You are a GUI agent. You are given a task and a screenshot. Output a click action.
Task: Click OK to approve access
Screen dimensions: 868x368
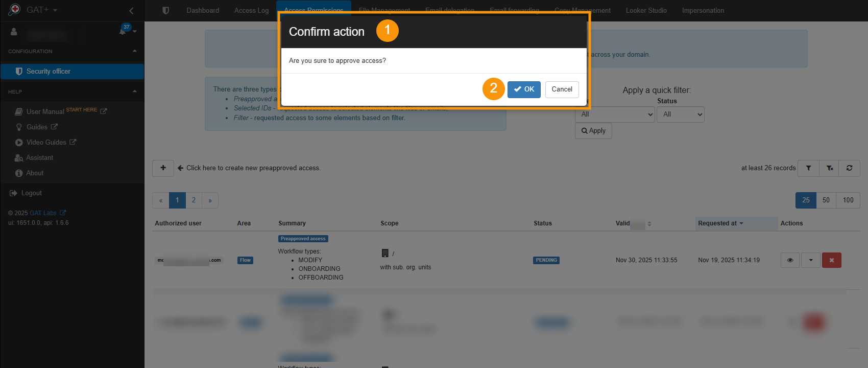[524, 89]
